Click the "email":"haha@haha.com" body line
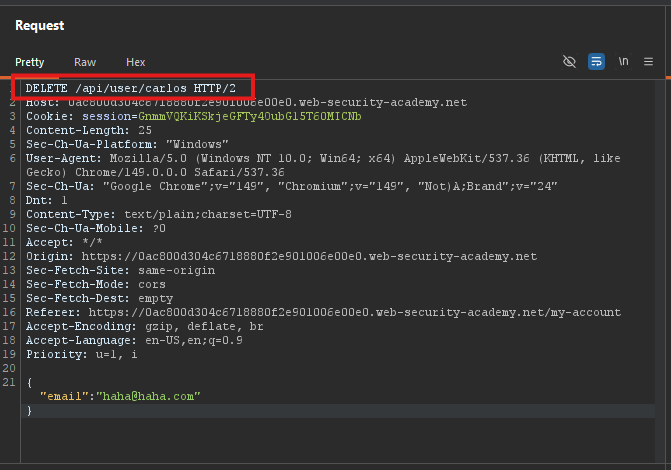This screenshot has width=671, height=470. 120,396
